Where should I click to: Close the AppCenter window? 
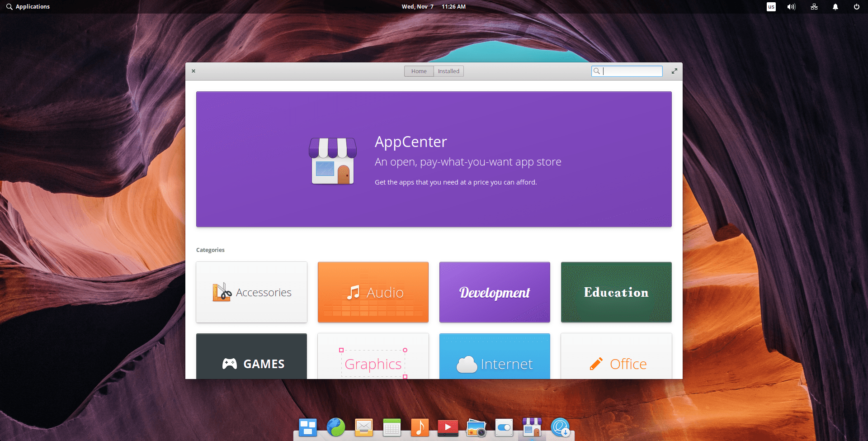[193, 71]
